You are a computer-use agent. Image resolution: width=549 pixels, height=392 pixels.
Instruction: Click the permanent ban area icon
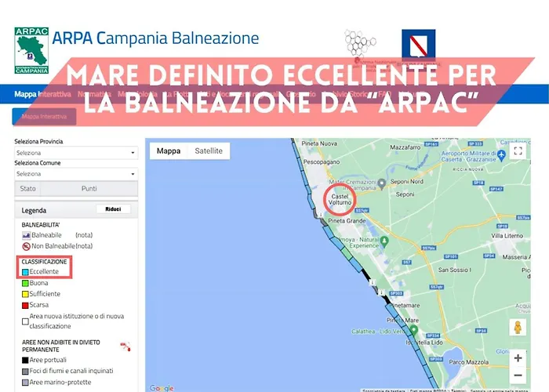click(125, 347)
